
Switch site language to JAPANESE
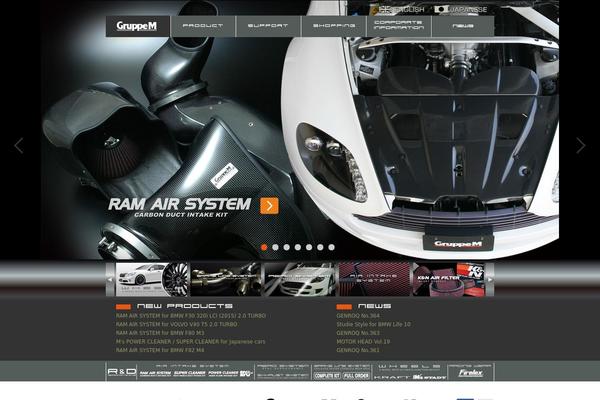(461, 9)
